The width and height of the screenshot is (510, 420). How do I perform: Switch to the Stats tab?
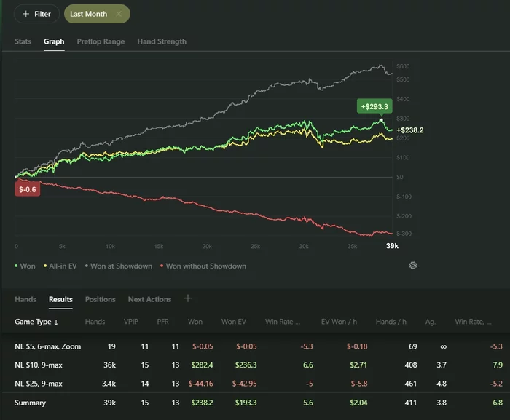[x=23, y=41]
